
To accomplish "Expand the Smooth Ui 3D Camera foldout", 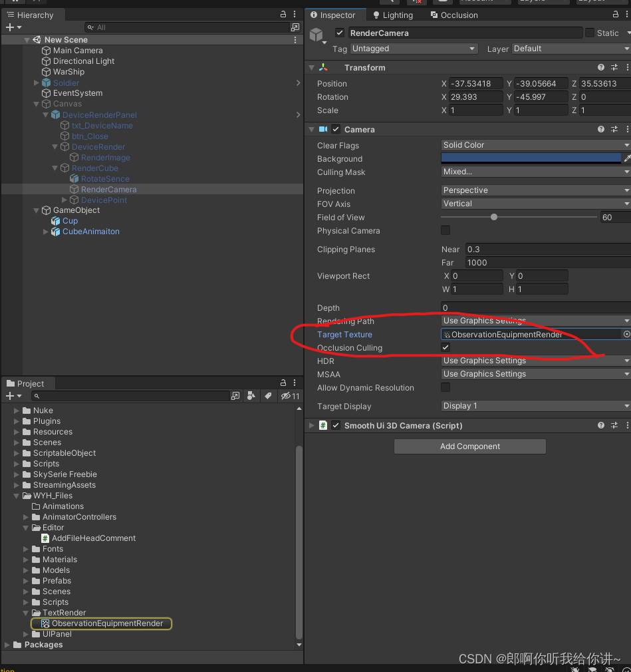I will (311, 425).
